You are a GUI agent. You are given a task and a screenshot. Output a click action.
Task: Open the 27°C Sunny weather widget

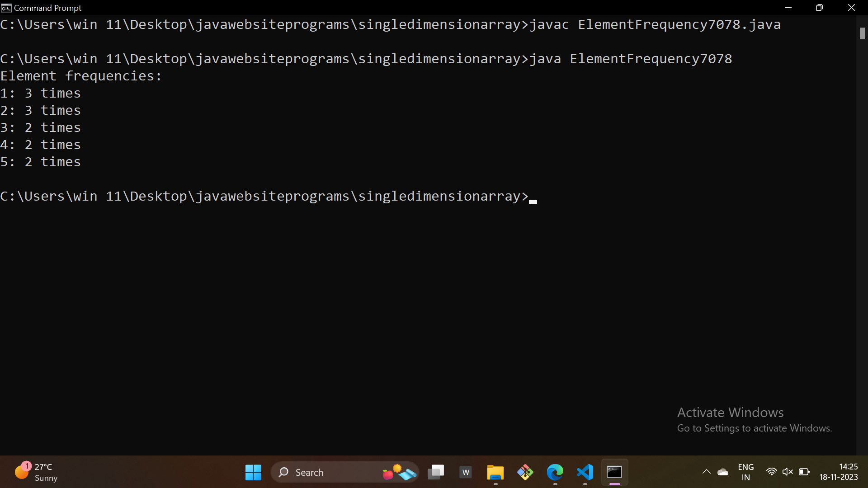coord(36,472)
